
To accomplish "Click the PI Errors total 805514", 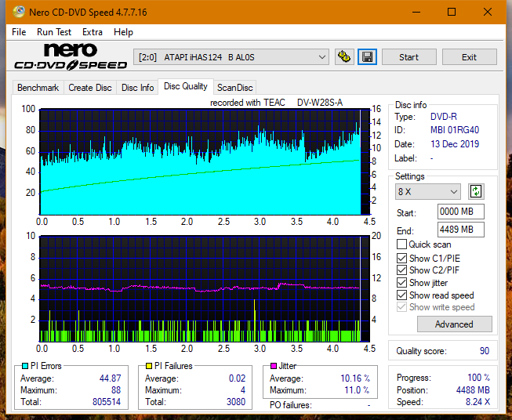I will pos(107,402).
